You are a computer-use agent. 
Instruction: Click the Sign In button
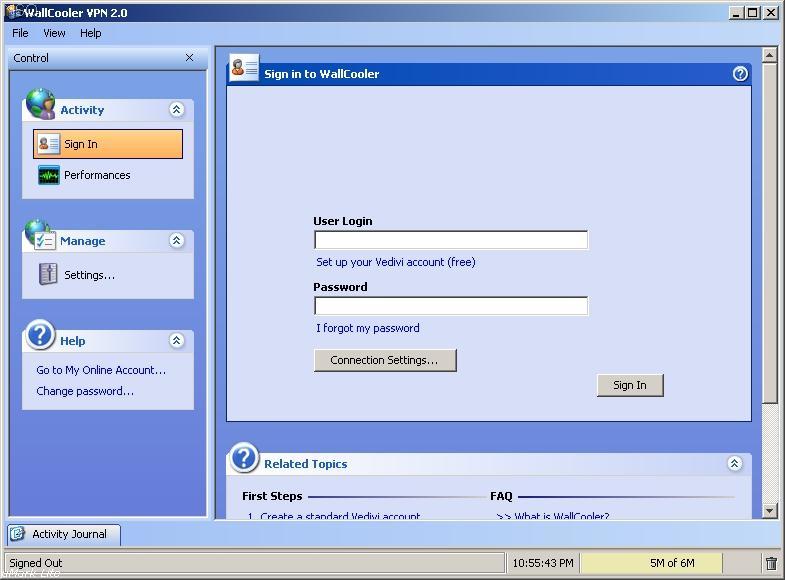(x=630, y=385)
